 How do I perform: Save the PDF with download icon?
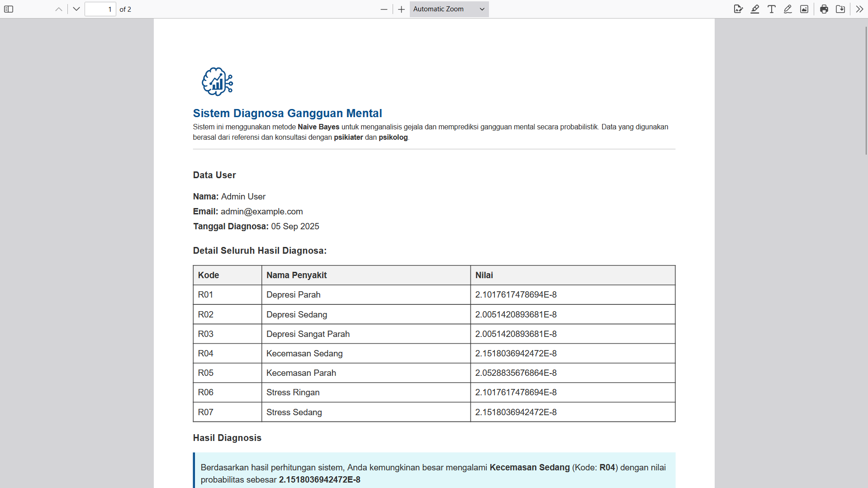pyautogui.click(x=840, y=9)
